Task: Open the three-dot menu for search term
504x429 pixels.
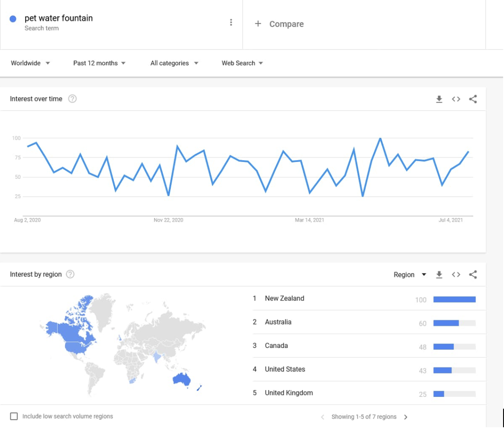Action: tap(231, 22)
